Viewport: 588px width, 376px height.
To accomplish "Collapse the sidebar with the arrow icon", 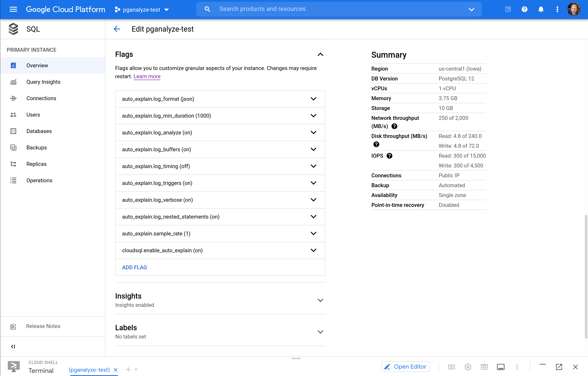I will pos(13,347).
